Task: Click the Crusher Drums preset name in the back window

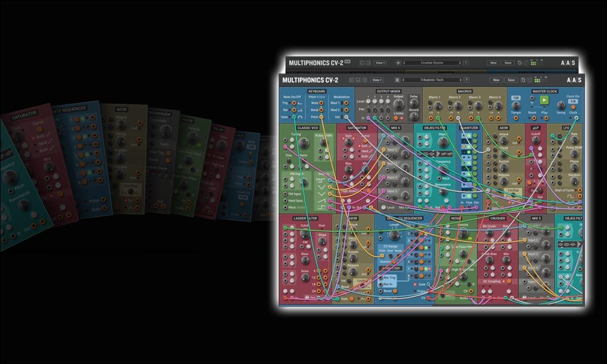Action: coord(432,63)
